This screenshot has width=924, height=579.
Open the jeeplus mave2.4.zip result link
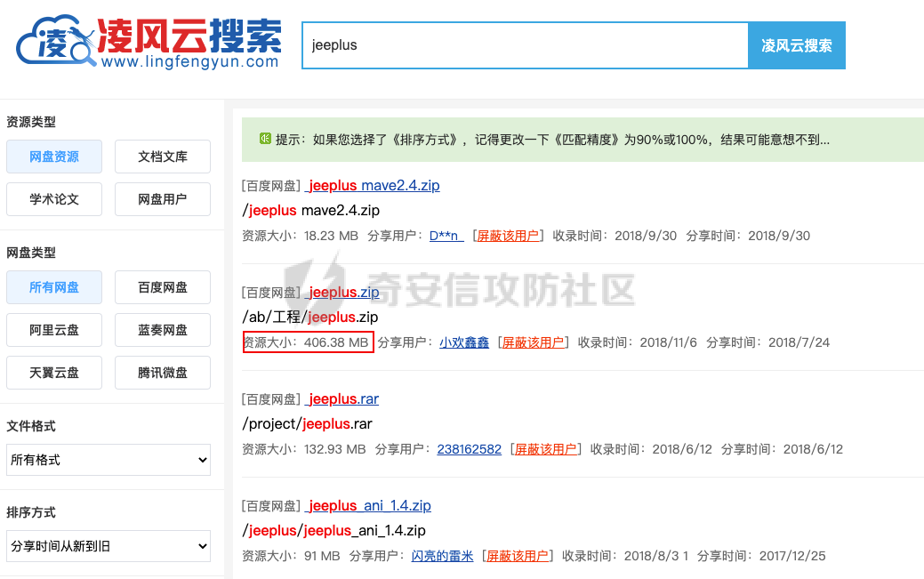tap(373, 185)
